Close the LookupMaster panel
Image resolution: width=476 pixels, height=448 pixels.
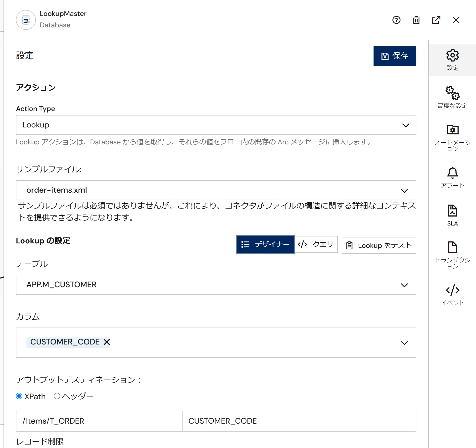click(x=456, y=20)
